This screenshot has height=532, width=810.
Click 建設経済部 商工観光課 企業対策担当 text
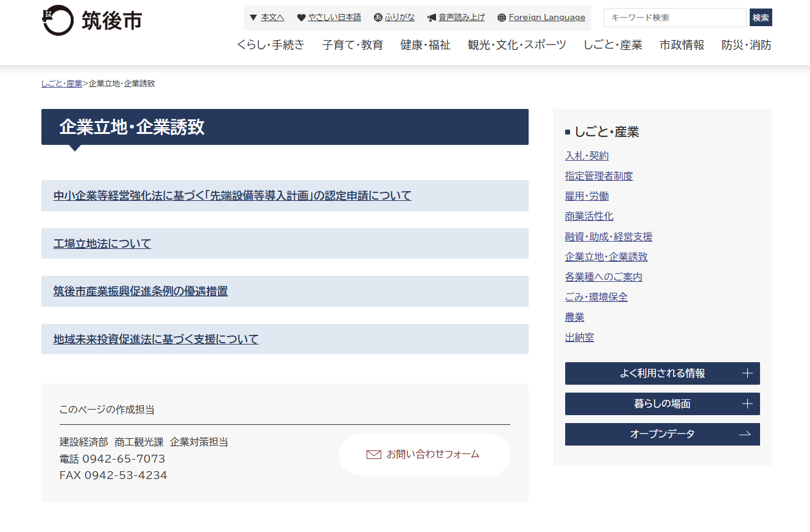coord(144,443)
